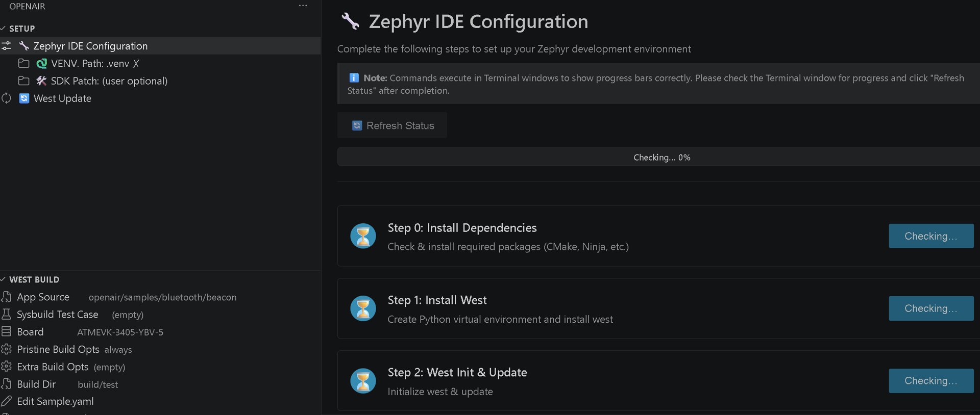The image size is (980, 415).
Task: Click the VENV Python environment icon
Action: click(42, 64)
